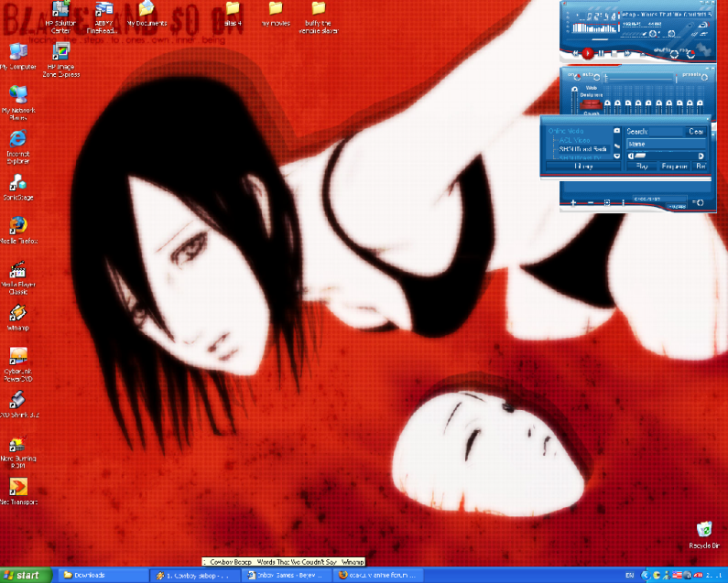Open CyberLink PowerDVD shortcut
This screenshot has width=728, height=583.
coord(18,364)
